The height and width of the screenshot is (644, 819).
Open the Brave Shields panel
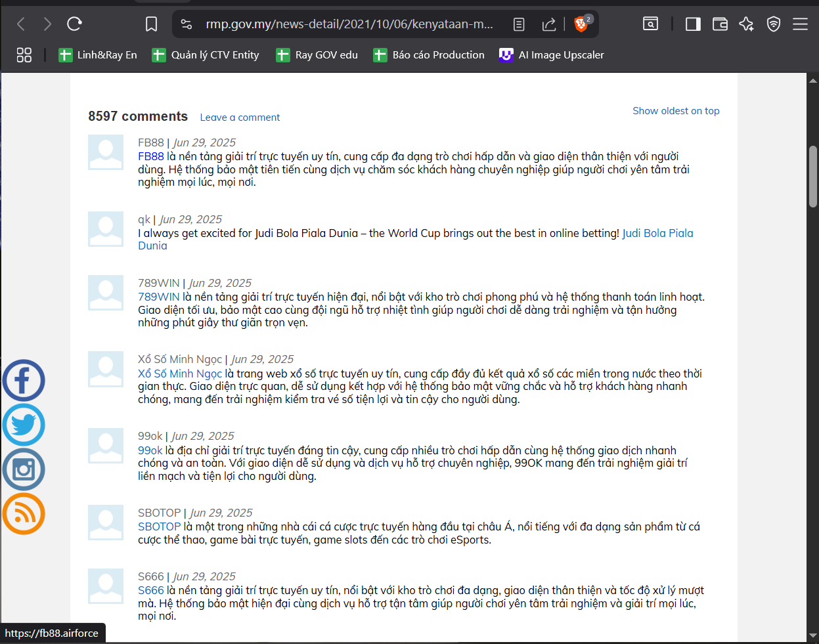tap(581, 24)
